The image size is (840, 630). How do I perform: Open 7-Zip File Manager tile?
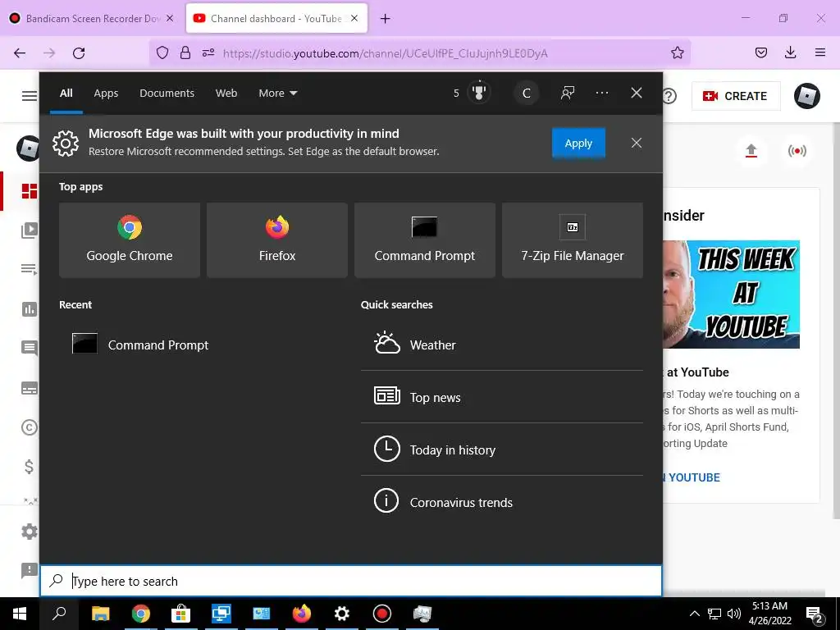click(x=573, y=240)
